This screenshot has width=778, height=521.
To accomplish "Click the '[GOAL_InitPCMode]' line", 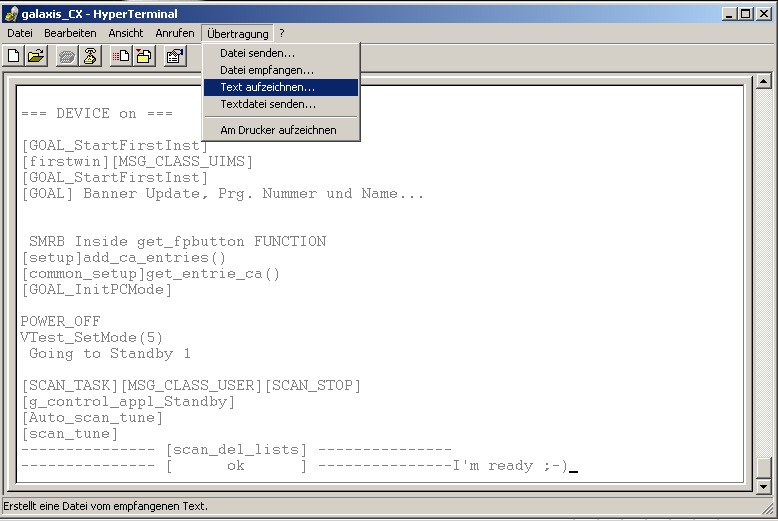I will click(97, 290).
